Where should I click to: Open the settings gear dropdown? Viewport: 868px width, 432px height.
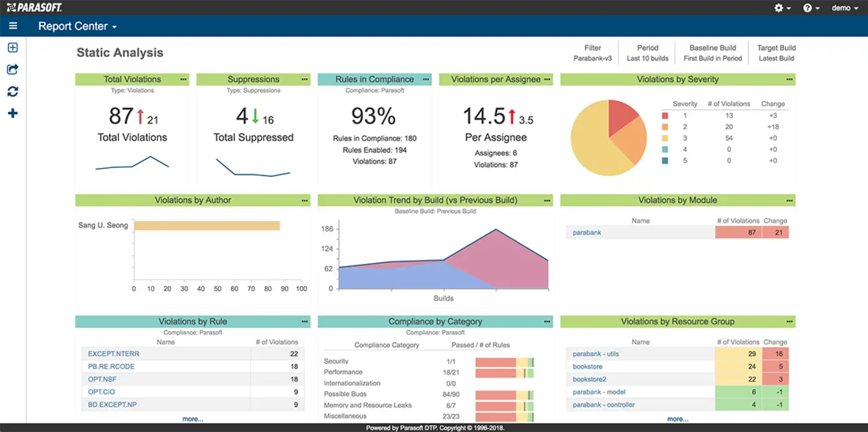782,8
